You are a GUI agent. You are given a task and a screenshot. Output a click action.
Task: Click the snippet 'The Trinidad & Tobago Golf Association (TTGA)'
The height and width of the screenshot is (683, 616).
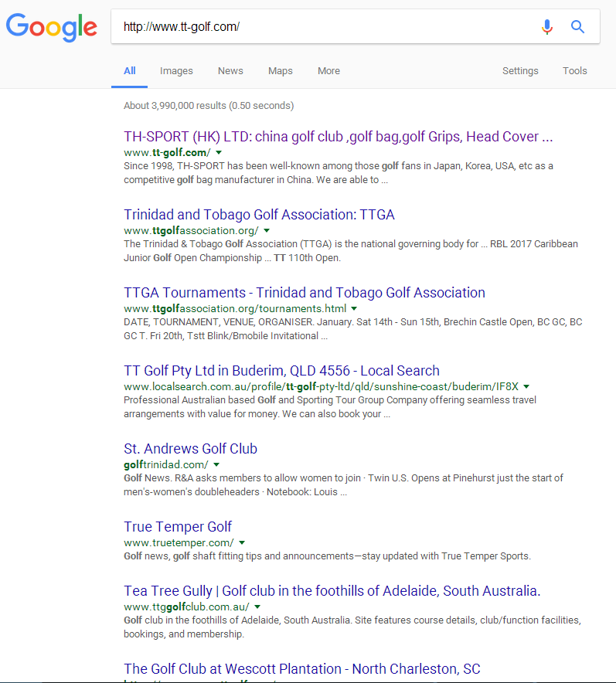351,251
